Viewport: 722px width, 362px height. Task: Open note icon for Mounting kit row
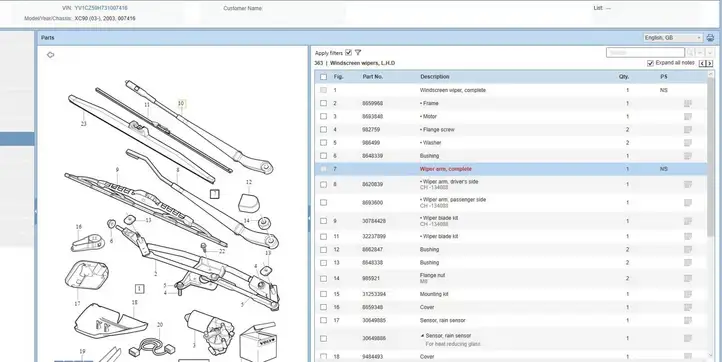pyautogui.click(x=688, y=294)
